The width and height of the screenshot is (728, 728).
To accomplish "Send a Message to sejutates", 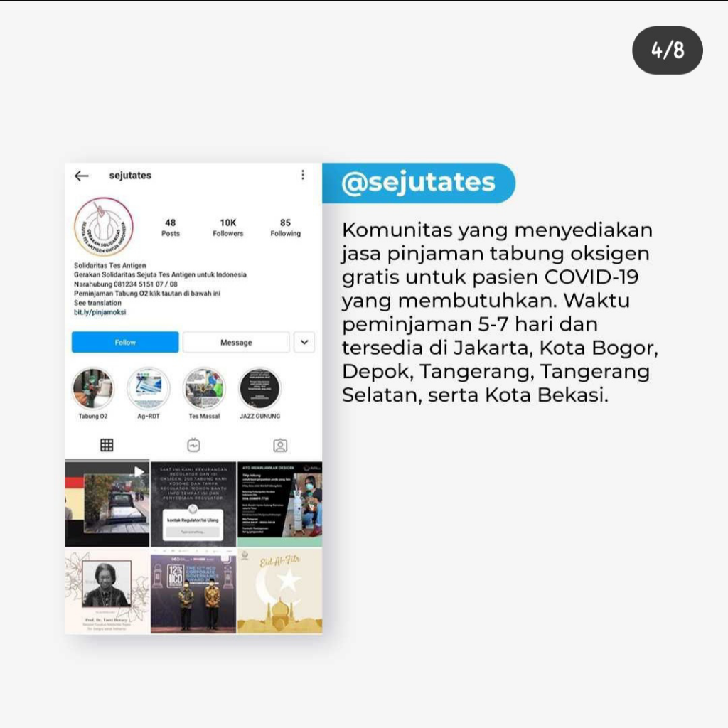I will pos(236,342).
